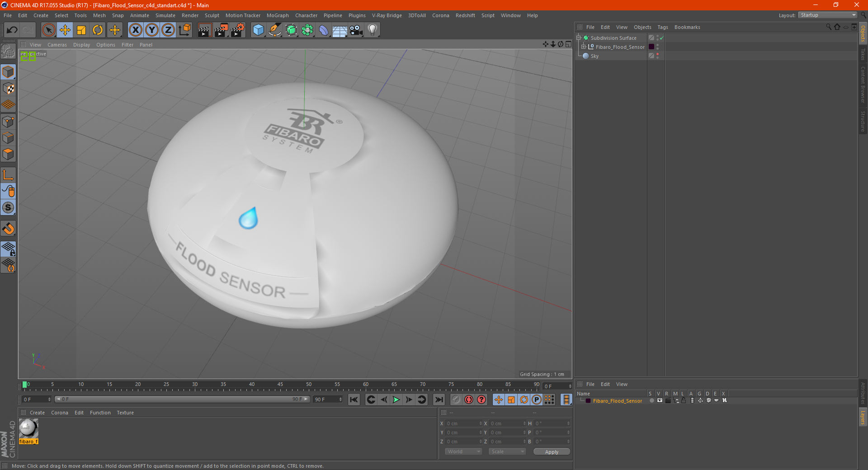Toggle visibility dots of Sky object
868x470 pixels.
[657, 56]
